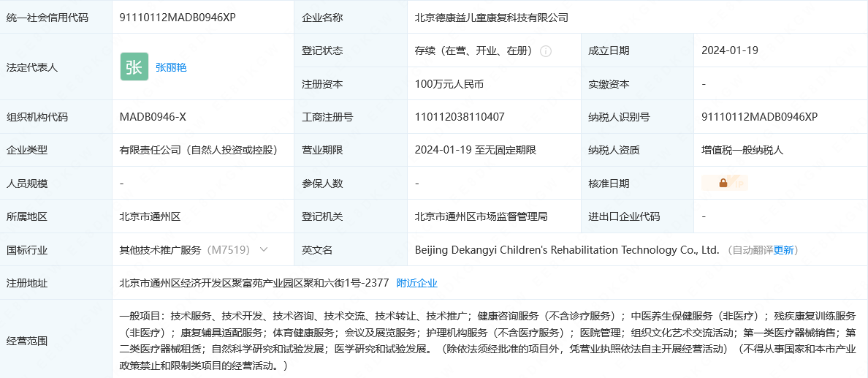Click the 营业期限 label cell
Viewport: 868px width, 378px height.
pos(351,150)
